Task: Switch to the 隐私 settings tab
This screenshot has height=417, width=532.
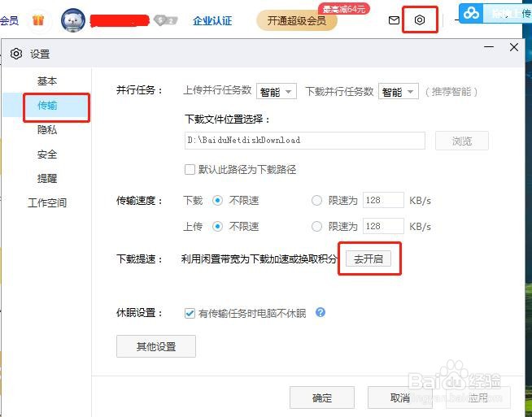Action: 47,130
